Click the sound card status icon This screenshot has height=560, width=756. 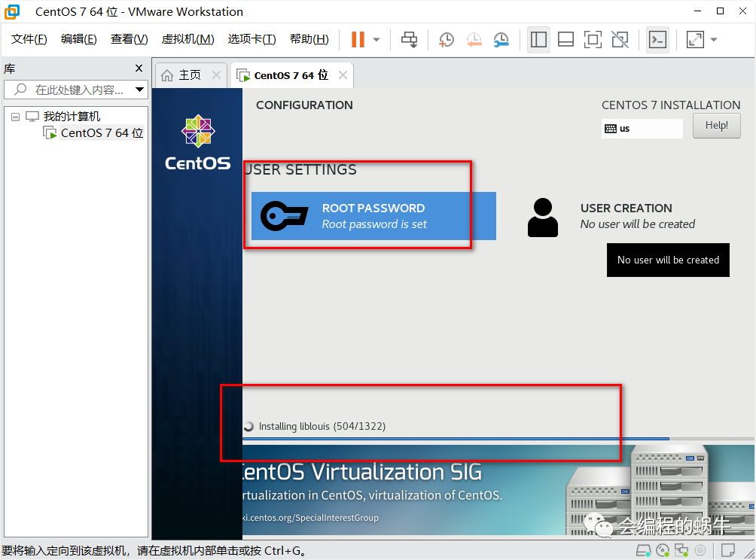(x=700, y=550)
